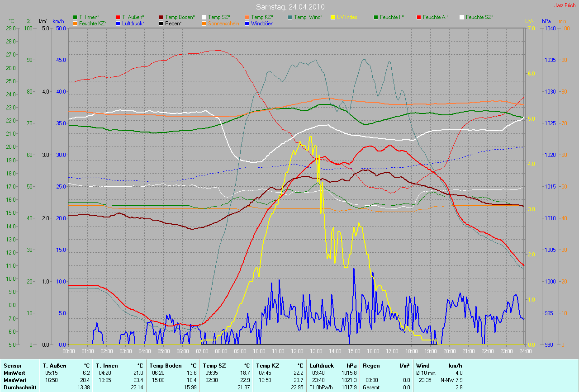Click the white Feuchte SZ legend swatch

[x=462, y=17]
